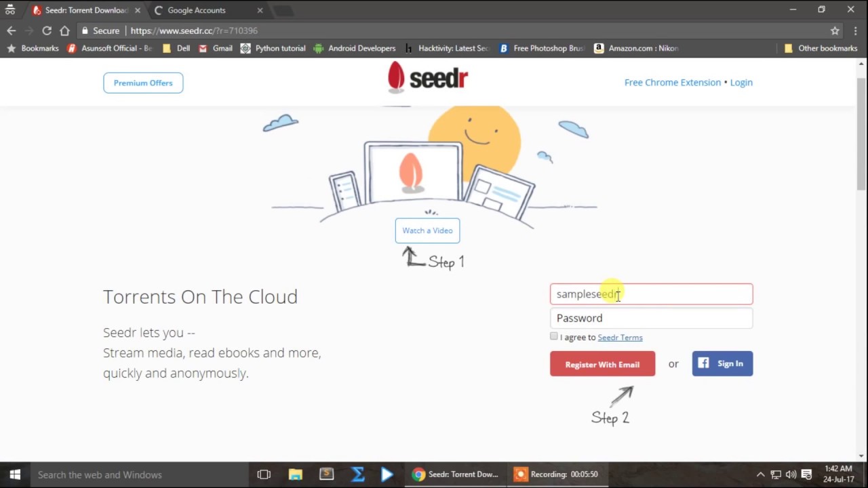Image resolution: width=868 pixels, height=488 pixels.
Task: Click Register With Email
Action: (602, 364)
